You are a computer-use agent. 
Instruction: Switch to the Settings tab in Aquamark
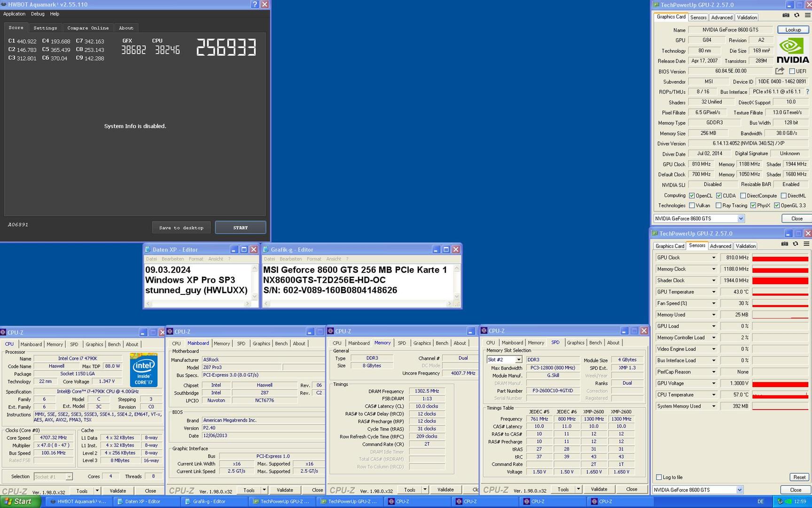coord(45,28)
